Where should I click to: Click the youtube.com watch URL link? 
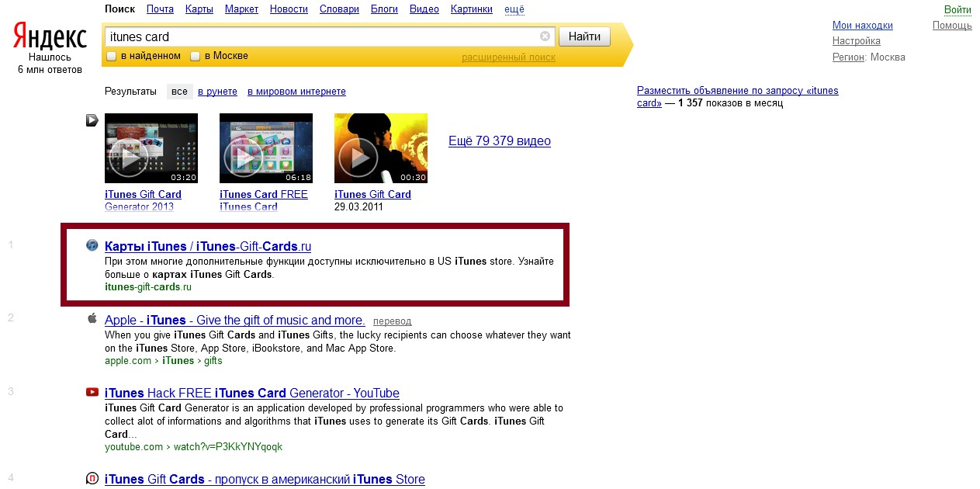tap(194, 447)
